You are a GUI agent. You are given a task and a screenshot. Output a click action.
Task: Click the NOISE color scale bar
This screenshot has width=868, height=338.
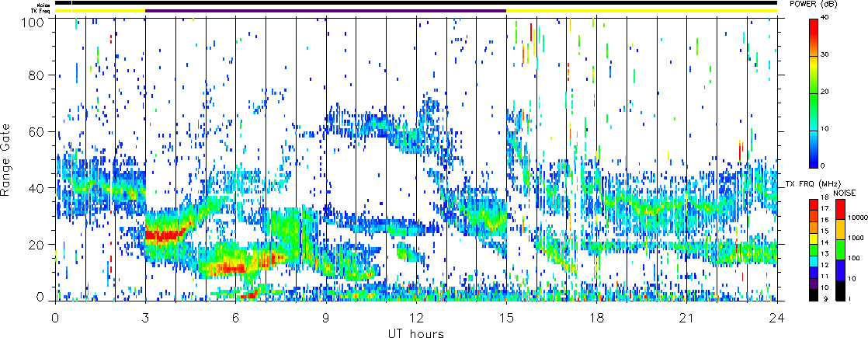(x=840, y=250)
